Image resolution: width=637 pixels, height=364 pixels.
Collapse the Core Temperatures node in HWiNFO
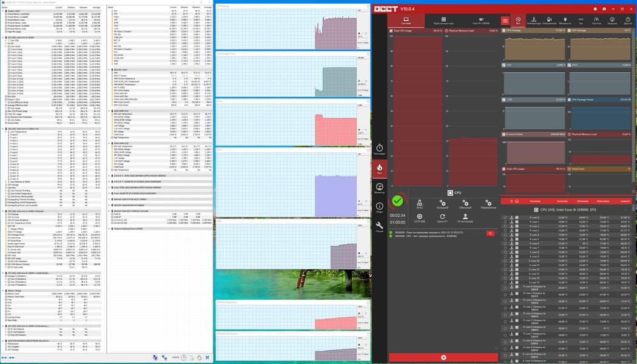click(6, 132)
